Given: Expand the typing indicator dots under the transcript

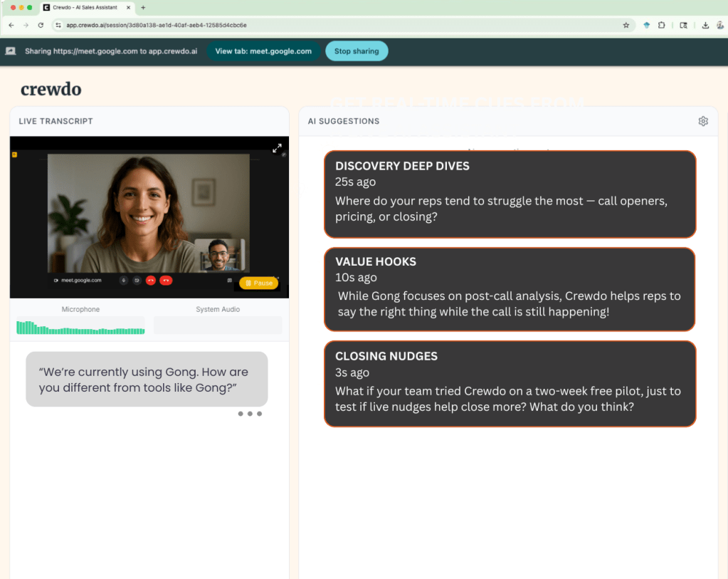Looking at the screenshot, I should coord(249,413).
